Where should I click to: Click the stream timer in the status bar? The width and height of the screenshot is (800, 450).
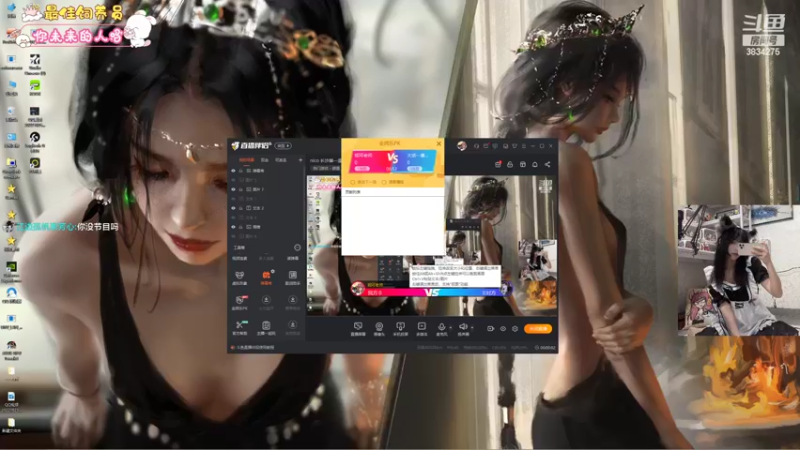(546, 347)
